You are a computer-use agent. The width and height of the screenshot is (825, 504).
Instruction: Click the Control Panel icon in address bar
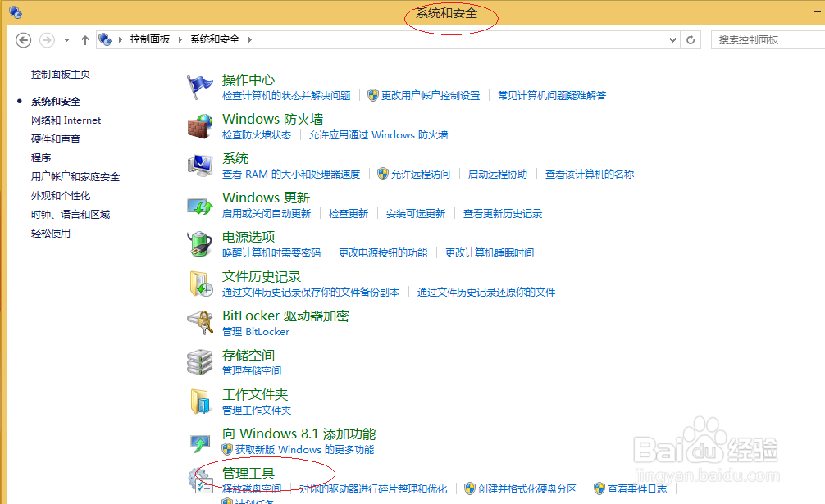tap(105, 39)
